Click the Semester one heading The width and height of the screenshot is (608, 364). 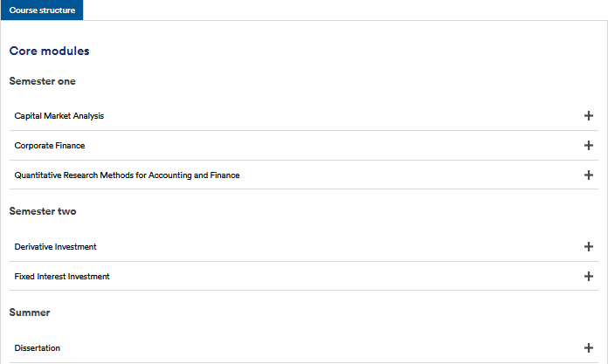tap(42, 81)
